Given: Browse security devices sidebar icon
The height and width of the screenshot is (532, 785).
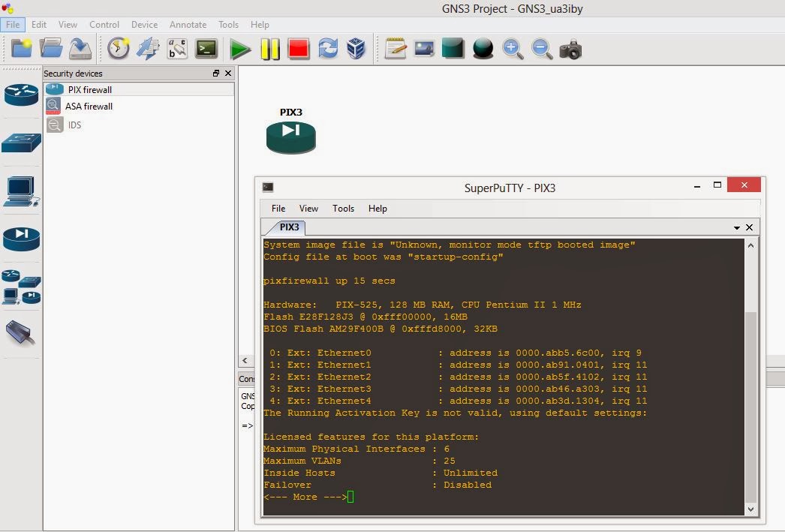Looking at the screenshot, I should (x=21, y=239).
